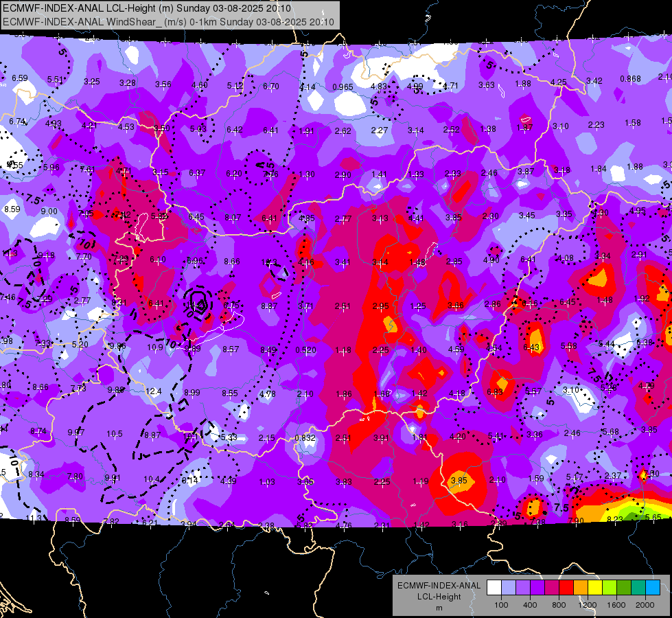Click the red swatch in the legend
This screenshot has height=618, width=672.
pos(566,587)
